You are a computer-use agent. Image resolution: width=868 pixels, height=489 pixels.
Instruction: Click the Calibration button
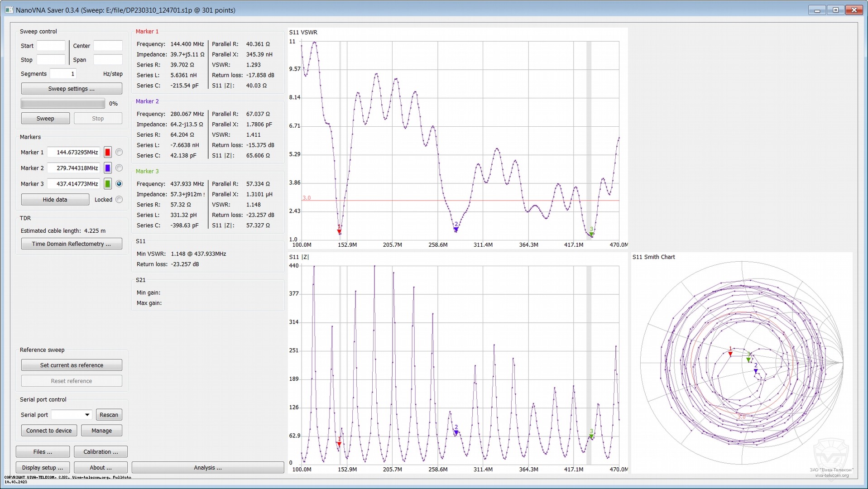pyautogui.click(x=101, y=452)
